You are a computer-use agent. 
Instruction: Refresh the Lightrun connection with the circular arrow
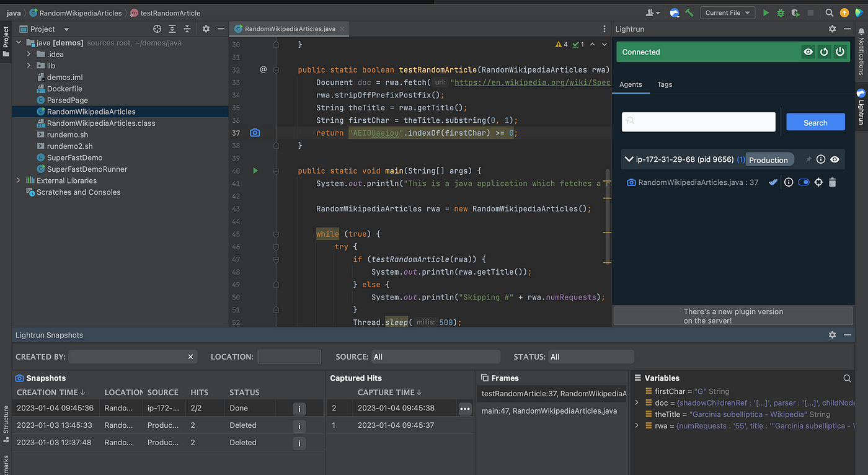coord(824,51)
